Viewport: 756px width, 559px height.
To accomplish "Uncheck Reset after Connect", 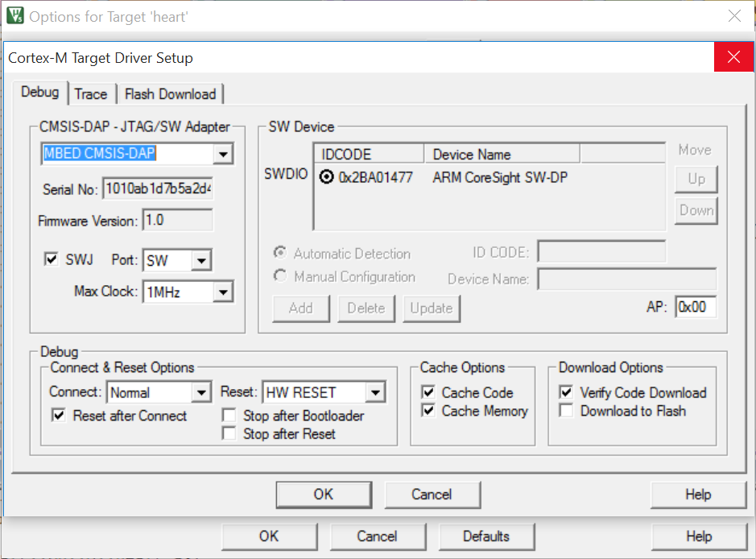I will [59, 416].
